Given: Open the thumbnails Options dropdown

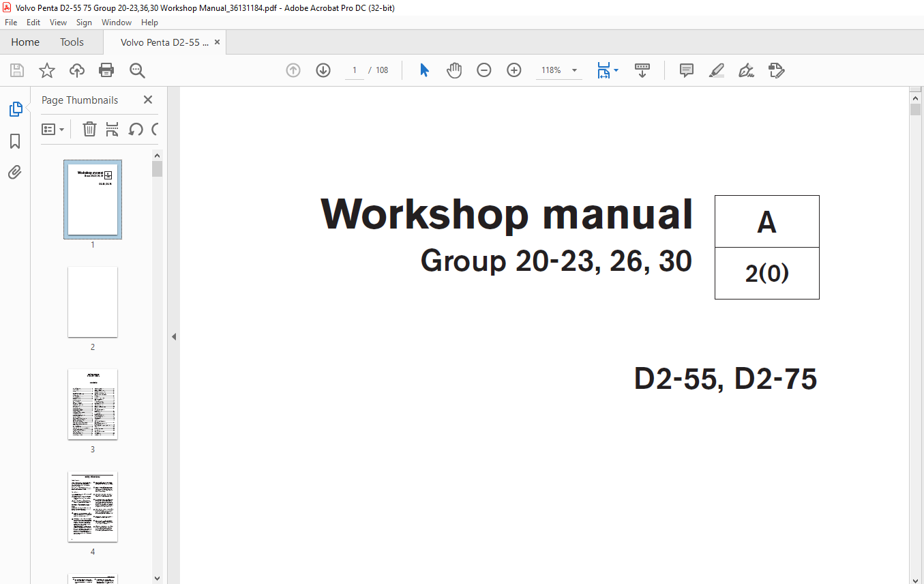Looking at the screenshot, I should tap(53, 129).
